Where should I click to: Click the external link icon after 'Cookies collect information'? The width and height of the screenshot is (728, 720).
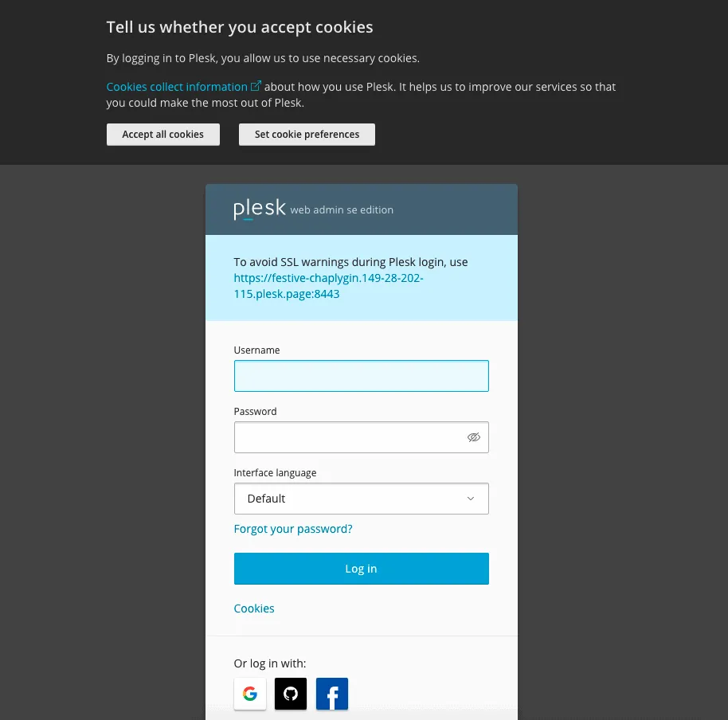click(256, 85)
